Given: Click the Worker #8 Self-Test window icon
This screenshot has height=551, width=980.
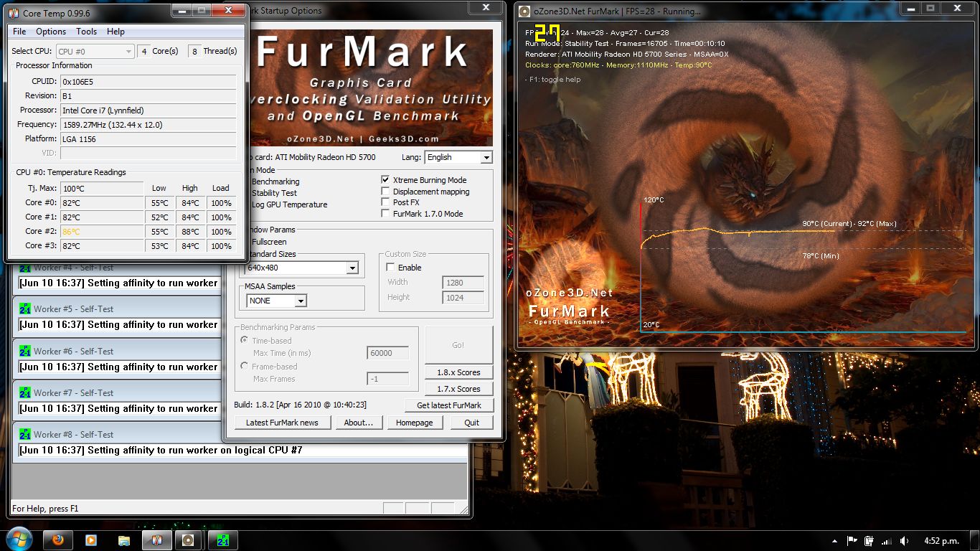Looking at the screenshot, I should click(x=25, y=435).
